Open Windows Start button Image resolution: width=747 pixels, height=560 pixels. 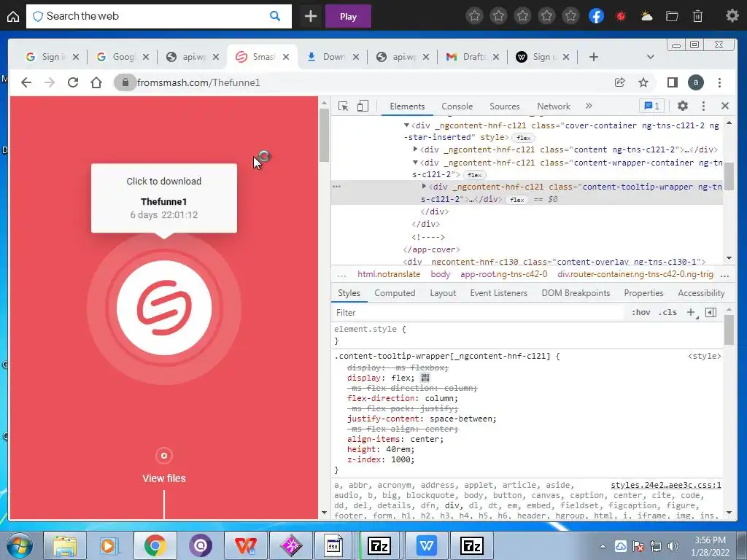20,545
